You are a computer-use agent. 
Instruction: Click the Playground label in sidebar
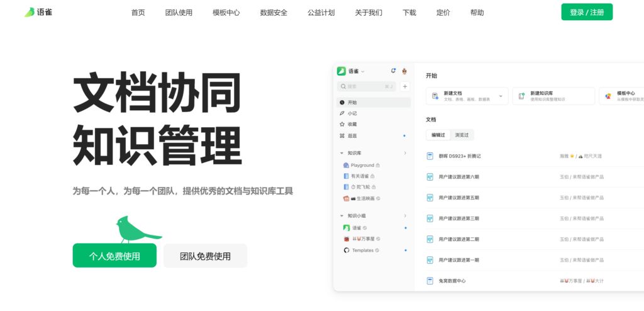coord(362,166)
